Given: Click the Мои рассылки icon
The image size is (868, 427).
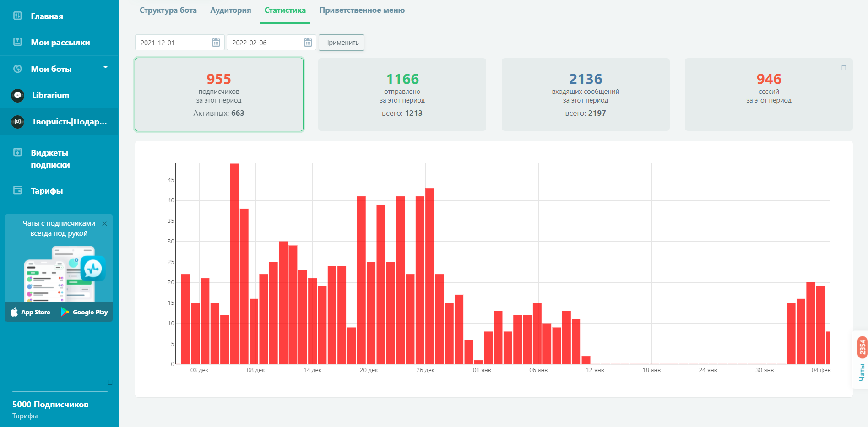Looking at the screenshot, I should click(x=17, y=42).
